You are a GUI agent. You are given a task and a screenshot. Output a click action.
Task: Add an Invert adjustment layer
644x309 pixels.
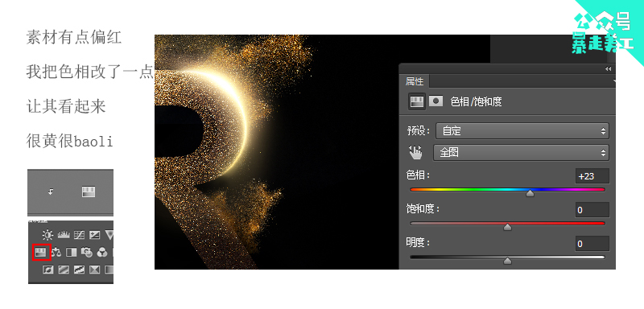click(48, 270)
